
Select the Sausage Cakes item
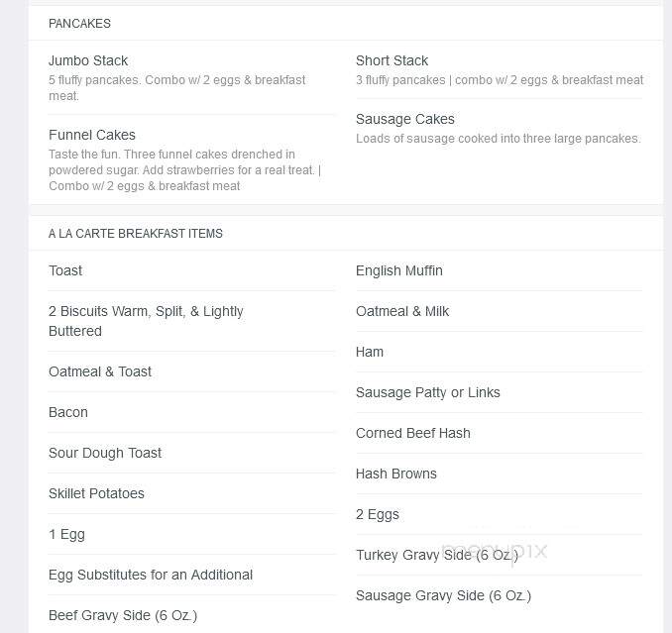405,119
